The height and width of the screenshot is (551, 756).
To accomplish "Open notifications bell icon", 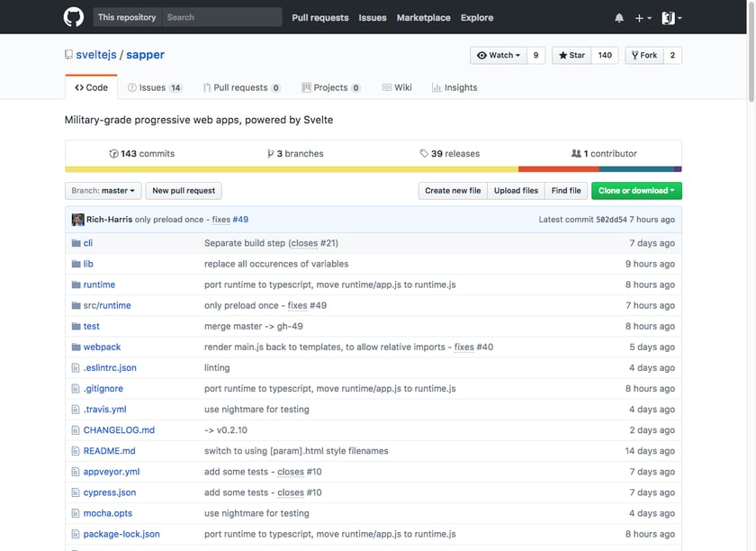I will 619,18.
